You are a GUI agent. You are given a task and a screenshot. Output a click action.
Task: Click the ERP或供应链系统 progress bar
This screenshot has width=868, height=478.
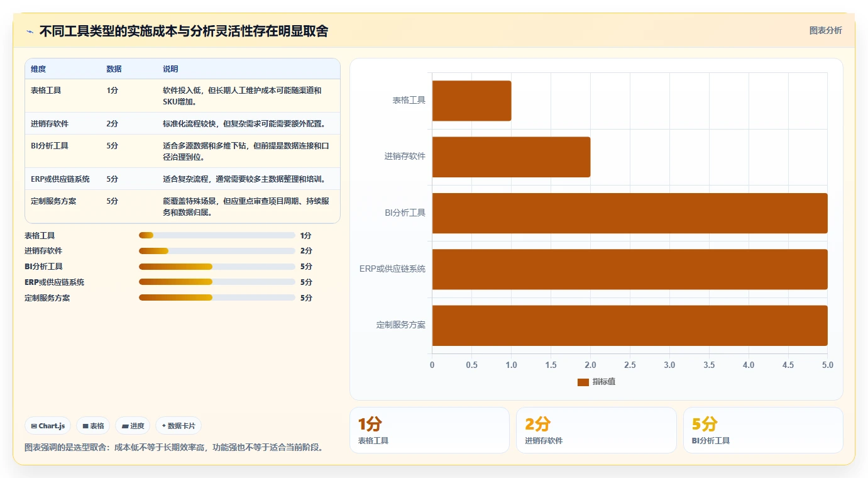[x=217, y=282]
